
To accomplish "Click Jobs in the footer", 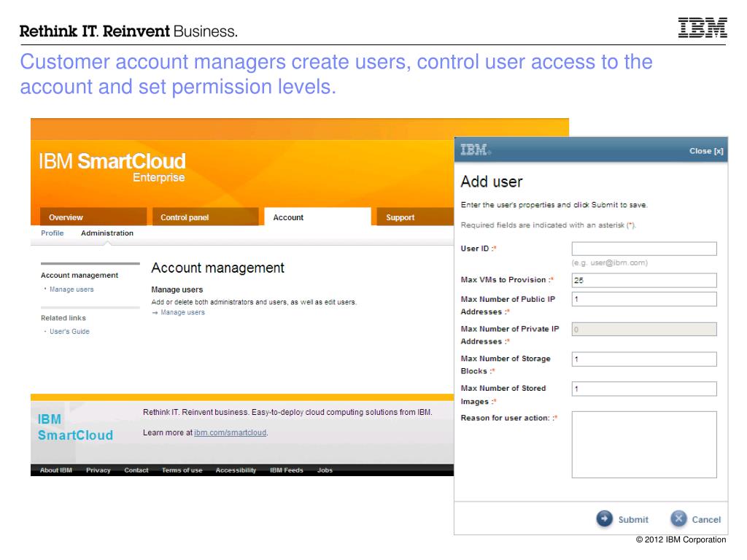I will click(325, 470).
